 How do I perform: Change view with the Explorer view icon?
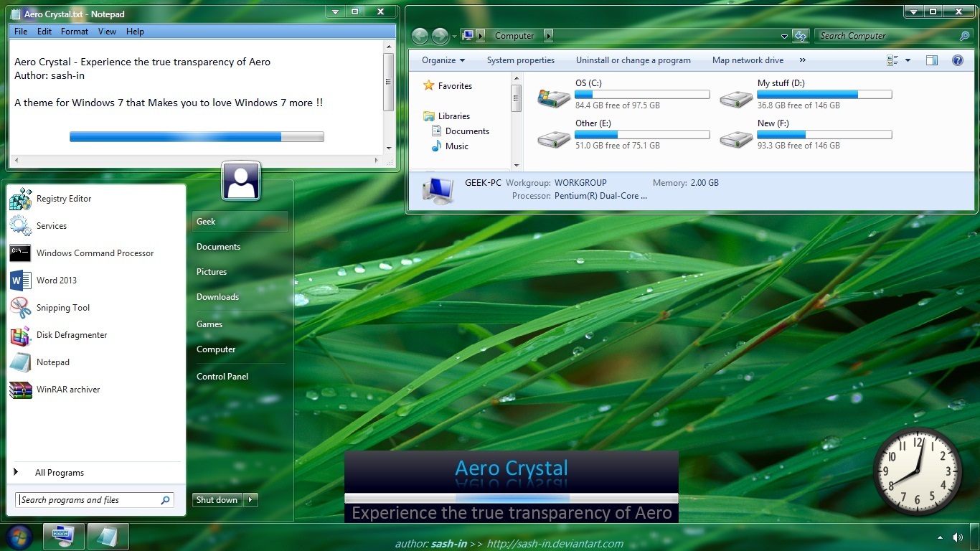pos(892,60)
